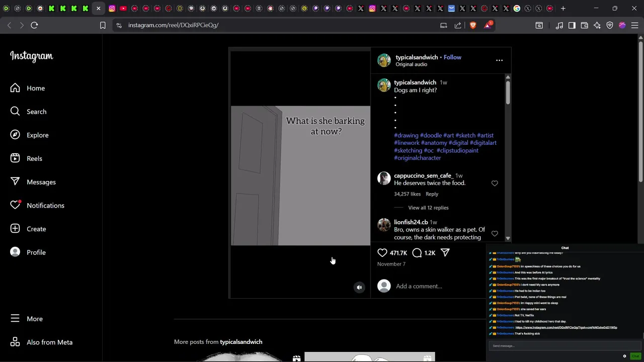Open the #drawing hashtag
This screenshot has width=644, height=362.
point(406,135)
